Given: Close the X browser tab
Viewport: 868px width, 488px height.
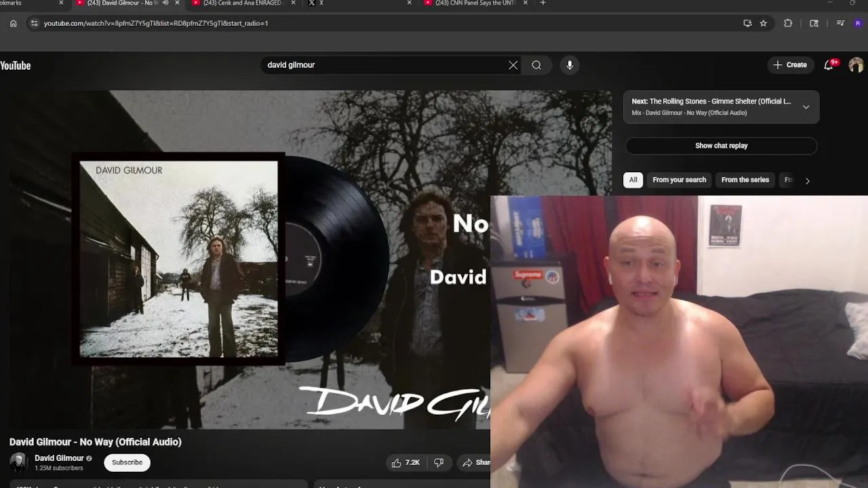Looking at the screenshot, I should point(409,3).
